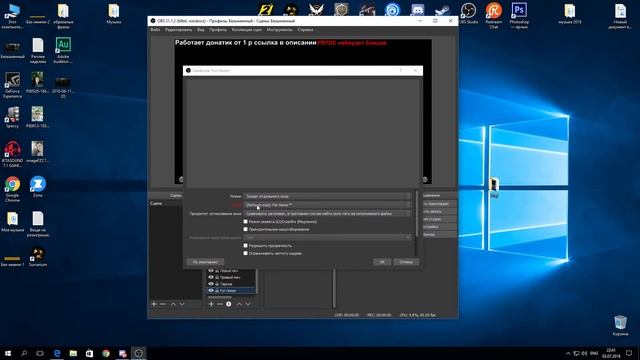Move the selected source down in Sources
Image resolution: width=640 pixels, height=360 pixels.
(x=248, y=304)
